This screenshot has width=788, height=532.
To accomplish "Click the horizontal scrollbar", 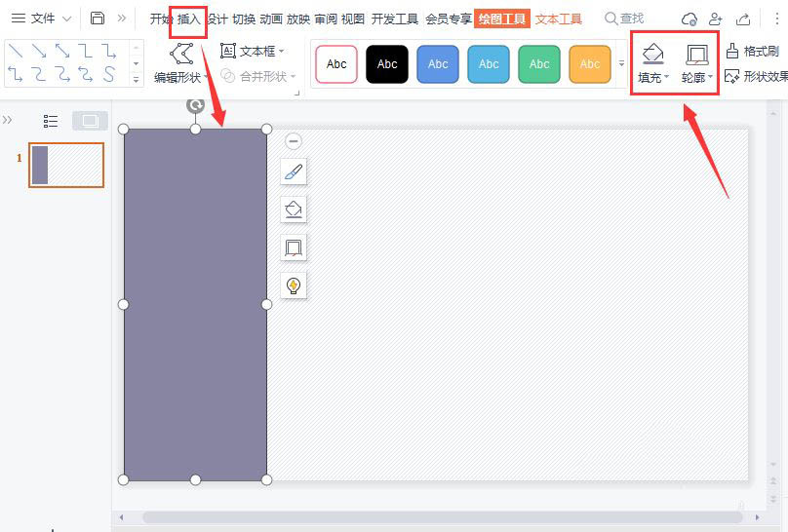I will 442,517.
